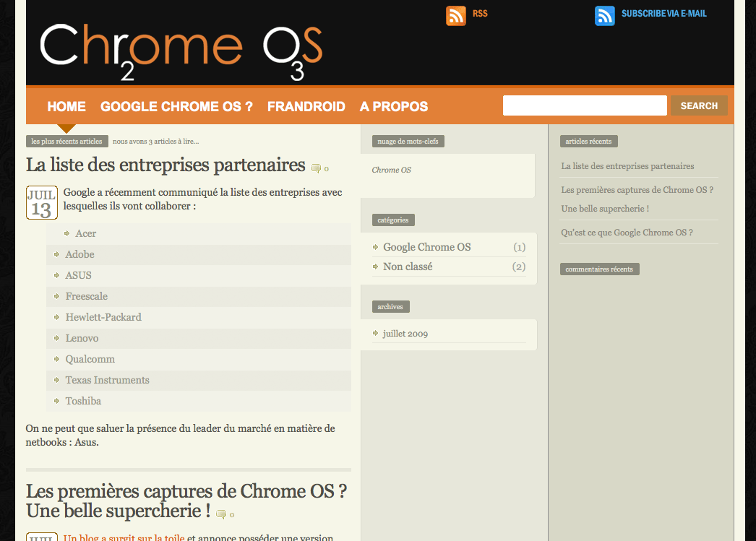Click articles récents label
The height and width of the screenshot is (541, 756).
pyautogui.click(x=589, y=141)
